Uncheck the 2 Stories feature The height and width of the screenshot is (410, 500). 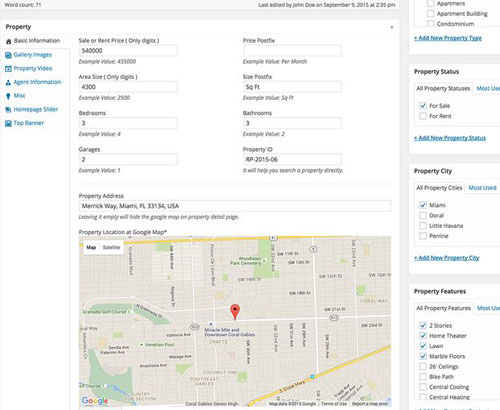coord(423,325)
